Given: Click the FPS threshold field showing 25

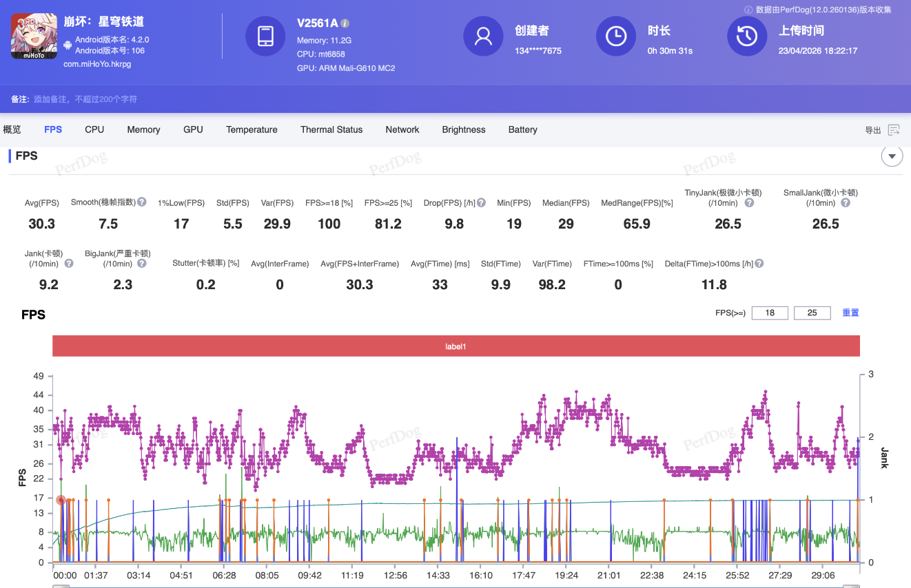Looking at the screenshot, I should 812,313.
